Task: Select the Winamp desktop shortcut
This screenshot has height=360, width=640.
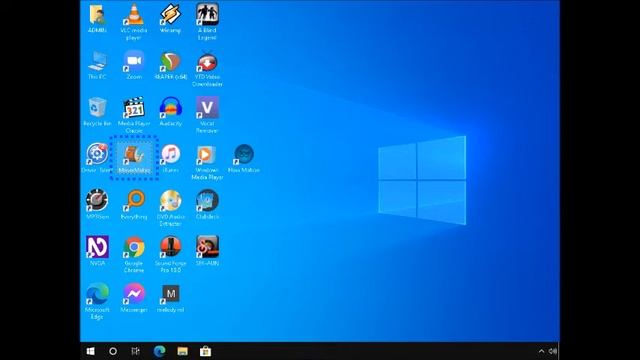Action: (x=171, y=15)
